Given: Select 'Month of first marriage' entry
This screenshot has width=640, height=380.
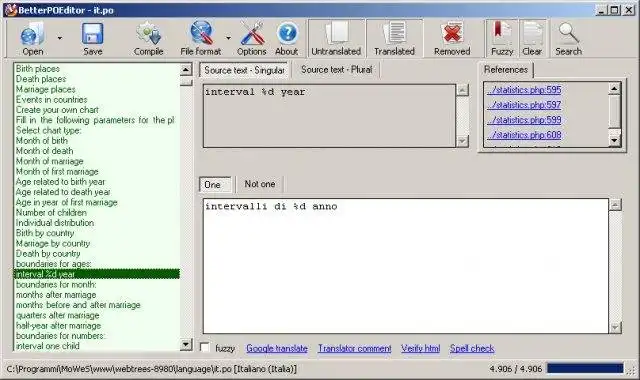Looking at the screenshot, I should [x=57, y=171].
